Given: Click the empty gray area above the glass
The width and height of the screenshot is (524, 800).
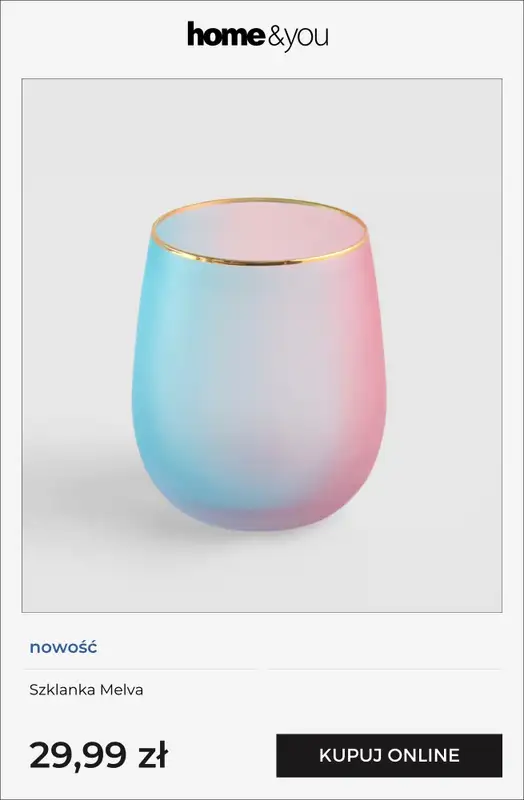Looking at the screenshot, I should 262,138.
